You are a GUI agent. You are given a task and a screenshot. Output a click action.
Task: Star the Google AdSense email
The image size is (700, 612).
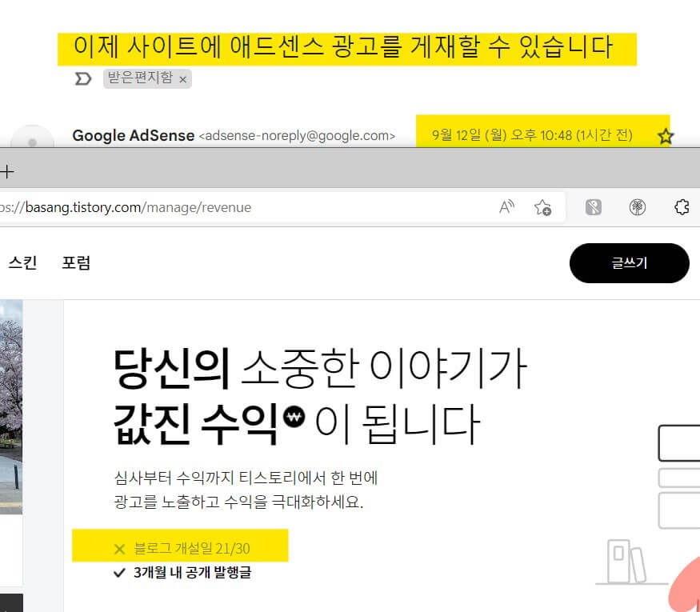tap(665, 136)
